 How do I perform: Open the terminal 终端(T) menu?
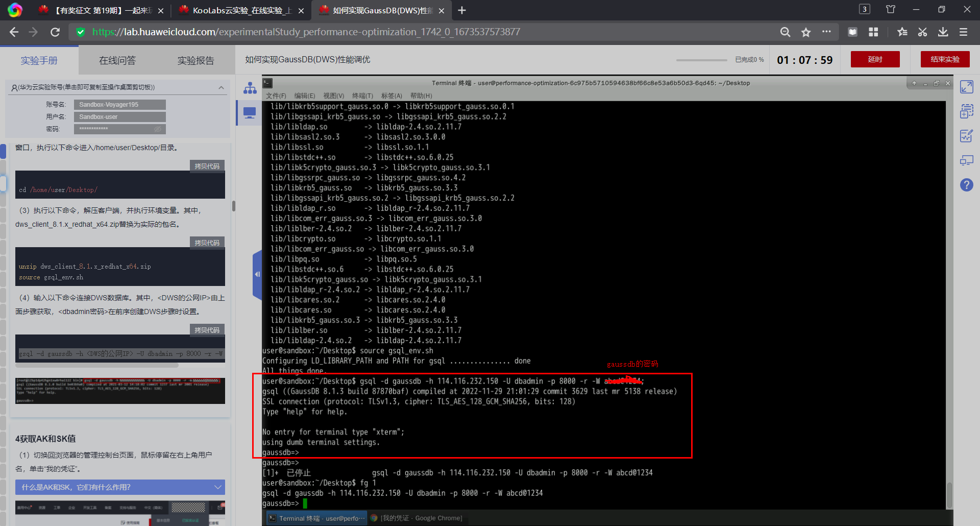(x=363, y=96)
